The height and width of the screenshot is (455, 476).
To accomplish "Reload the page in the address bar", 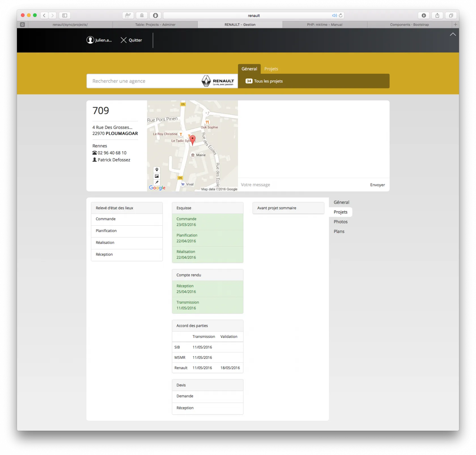I will (341, 15).
